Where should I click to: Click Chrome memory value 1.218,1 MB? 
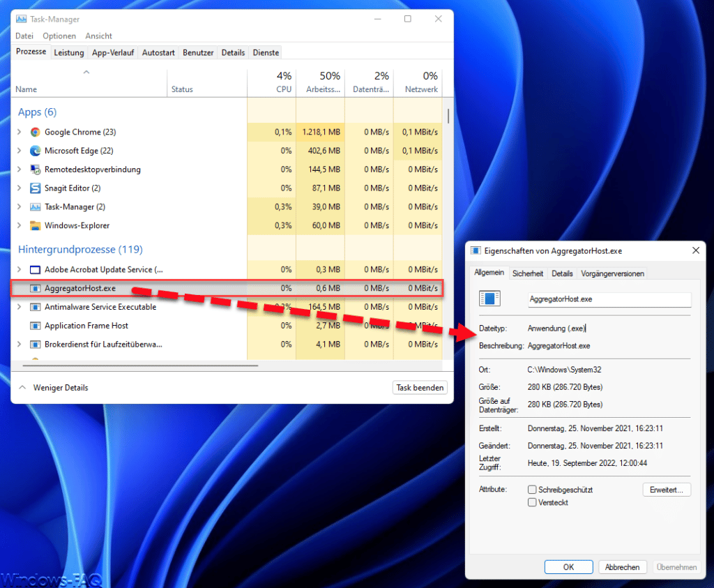(321, 132)
